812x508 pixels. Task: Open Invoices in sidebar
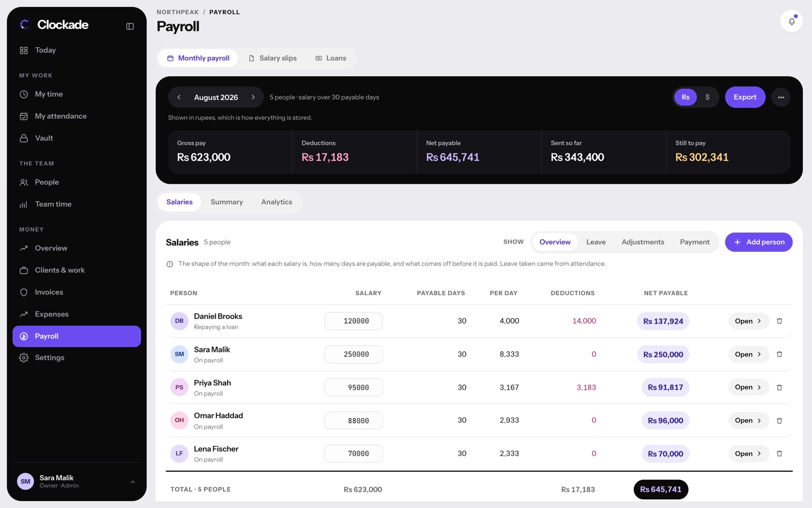click(x=77, y=293)
